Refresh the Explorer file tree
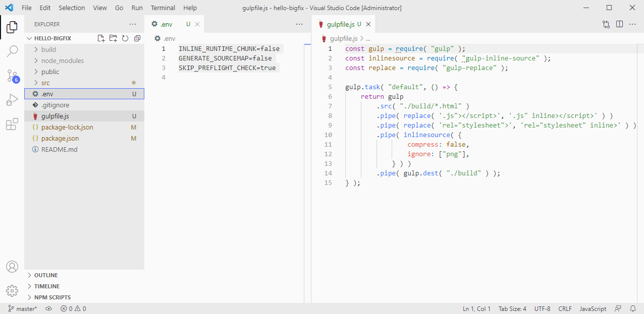 tap(125, 38)
